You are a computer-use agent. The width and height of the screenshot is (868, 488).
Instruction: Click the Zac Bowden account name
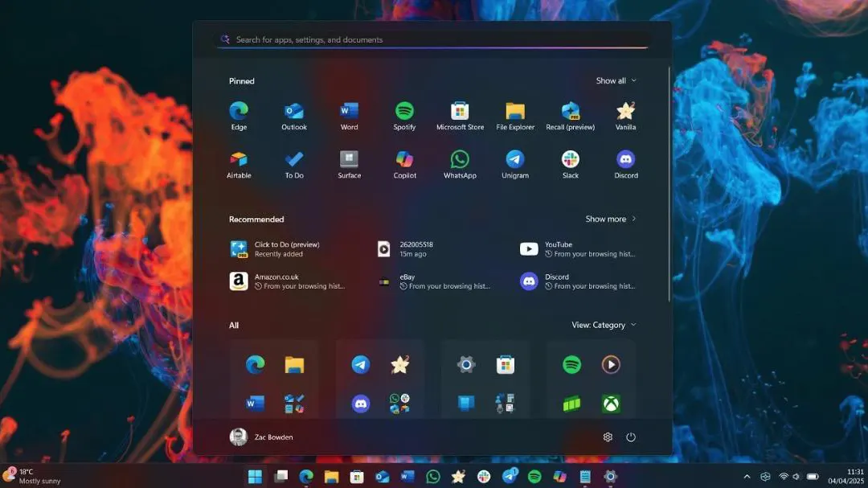click(273, 437)
